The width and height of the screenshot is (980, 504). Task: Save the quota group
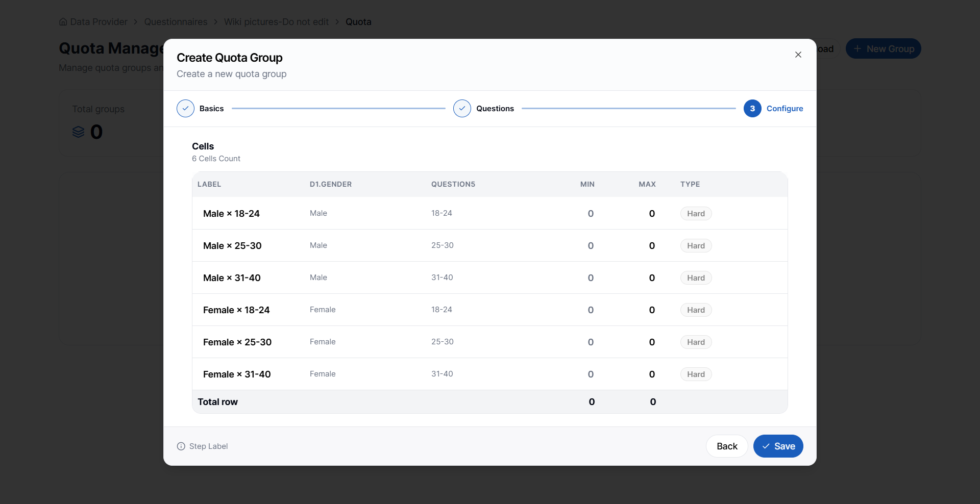(x=778, y=446)
